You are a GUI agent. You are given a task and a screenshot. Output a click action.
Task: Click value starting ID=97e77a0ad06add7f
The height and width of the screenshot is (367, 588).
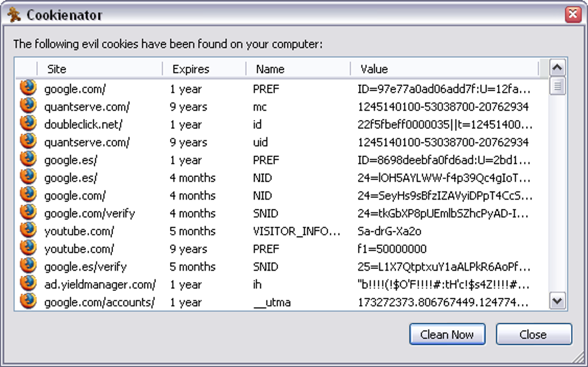(444, 89)
